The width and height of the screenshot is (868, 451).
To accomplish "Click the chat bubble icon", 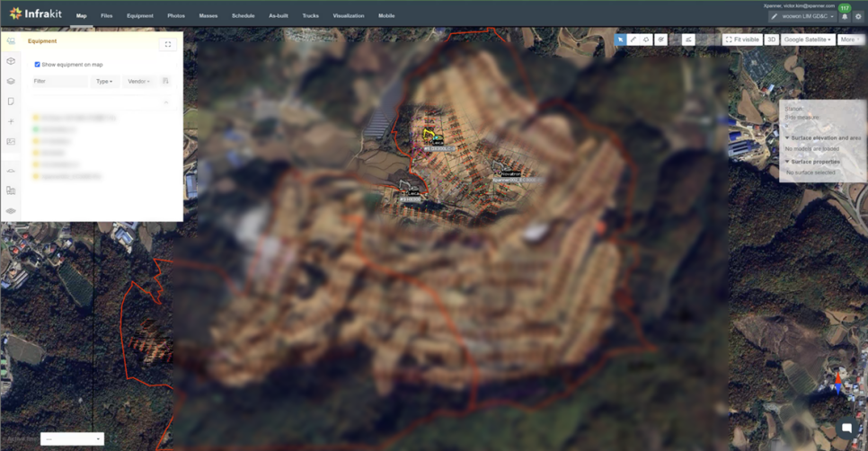I will (846, 429).
